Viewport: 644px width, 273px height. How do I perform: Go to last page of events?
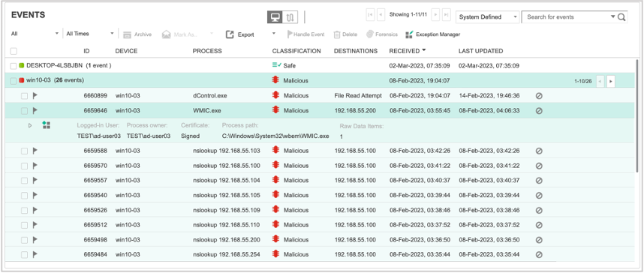[x=446, y=15]
